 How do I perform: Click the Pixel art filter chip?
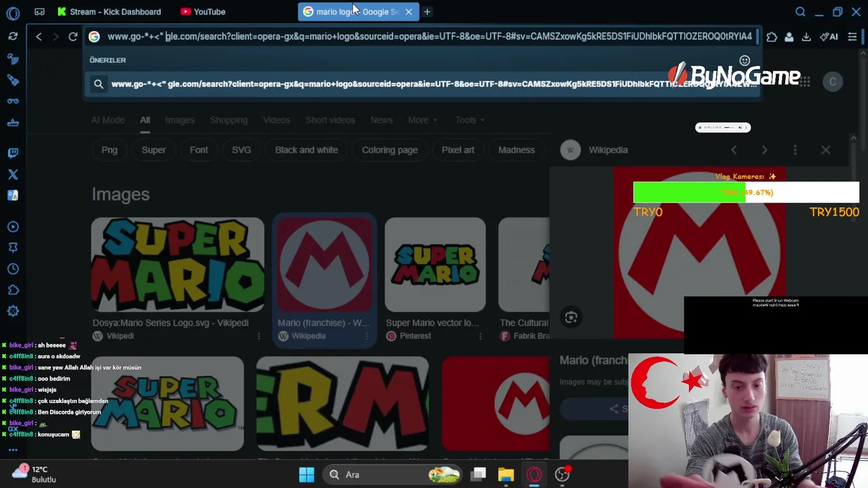click(458, 150)
